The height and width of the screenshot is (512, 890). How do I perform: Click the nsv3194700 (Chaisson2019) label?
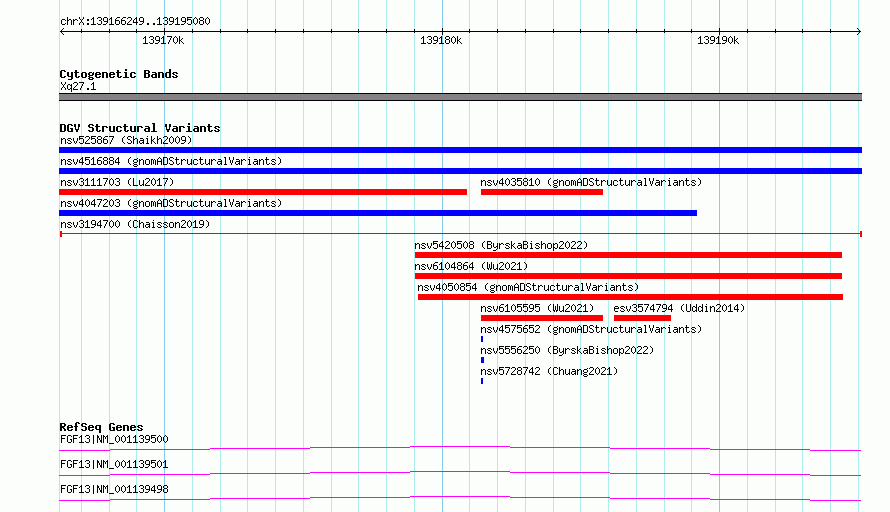tap(135, 224)
